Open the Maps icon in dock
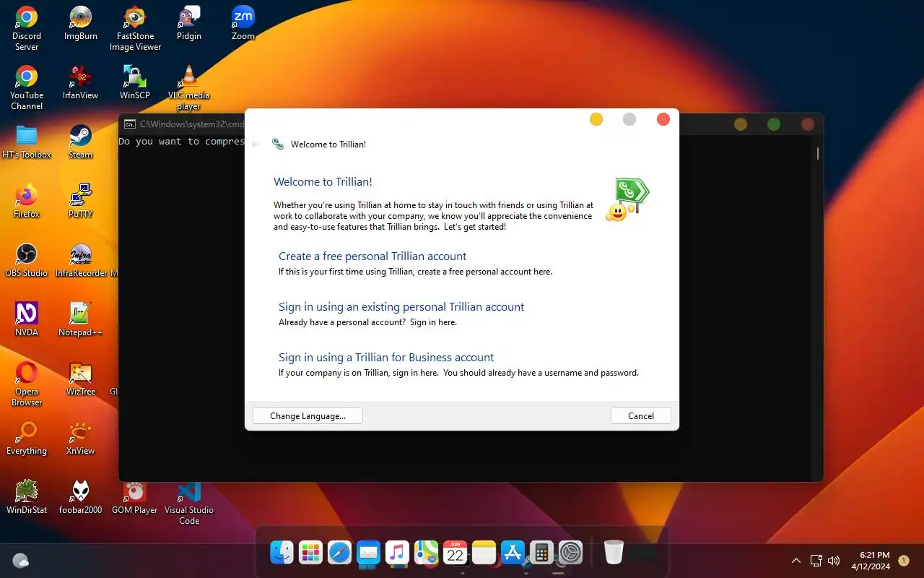 tap(426, 553)
